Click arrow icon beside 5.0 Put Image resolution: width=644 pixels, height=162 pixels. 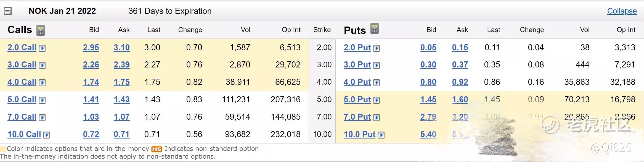click(x=376, y=100)
